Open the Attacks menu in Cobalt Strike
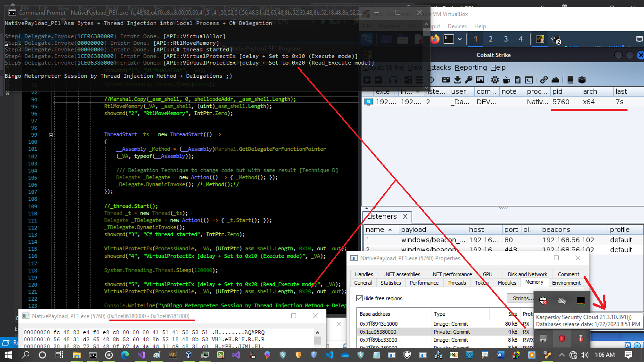This screenshot has height=362, width=644. 439,67
